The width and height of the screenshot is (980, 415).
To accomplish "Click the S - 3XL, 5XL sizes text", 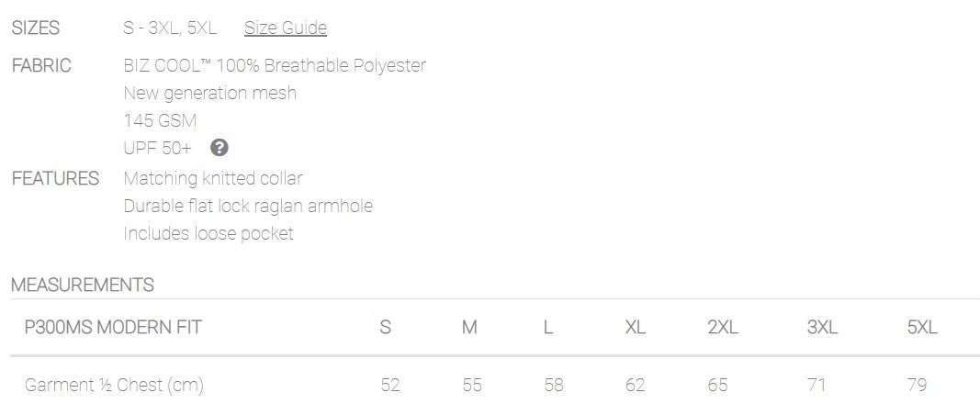I will pyautogui.click(x=171, y=28).
